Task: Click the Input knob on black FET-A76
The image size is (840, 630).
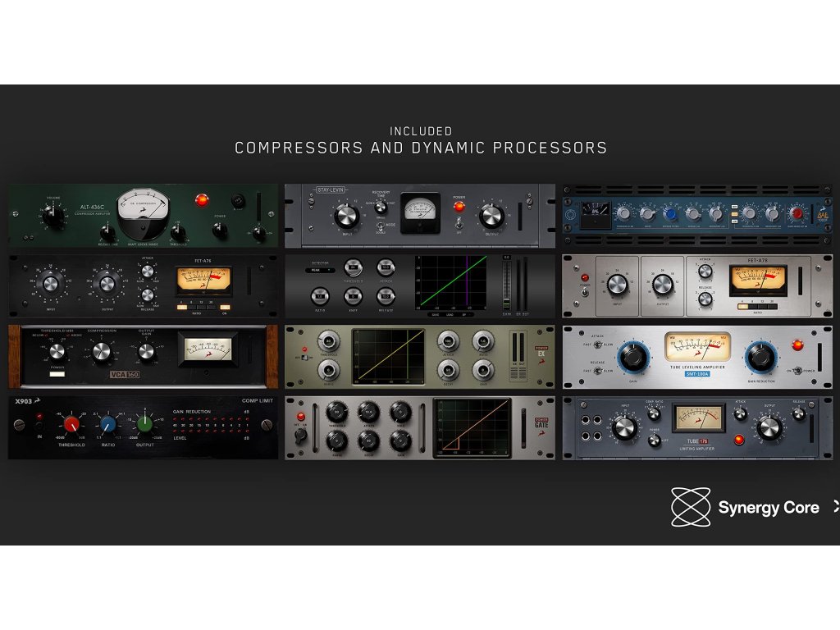Action: (51, 284)
